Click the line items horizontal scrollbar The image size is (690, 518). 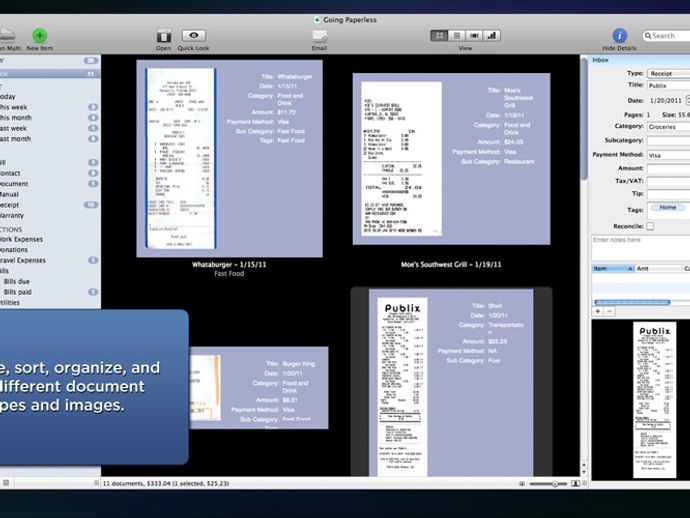[x=632, y=302]
